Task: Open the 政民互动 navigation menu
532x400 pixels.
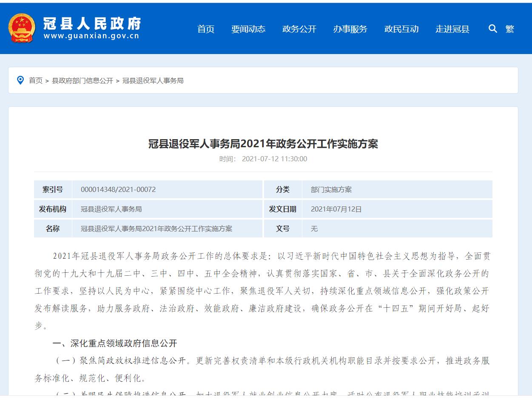Action: [401, 29]
